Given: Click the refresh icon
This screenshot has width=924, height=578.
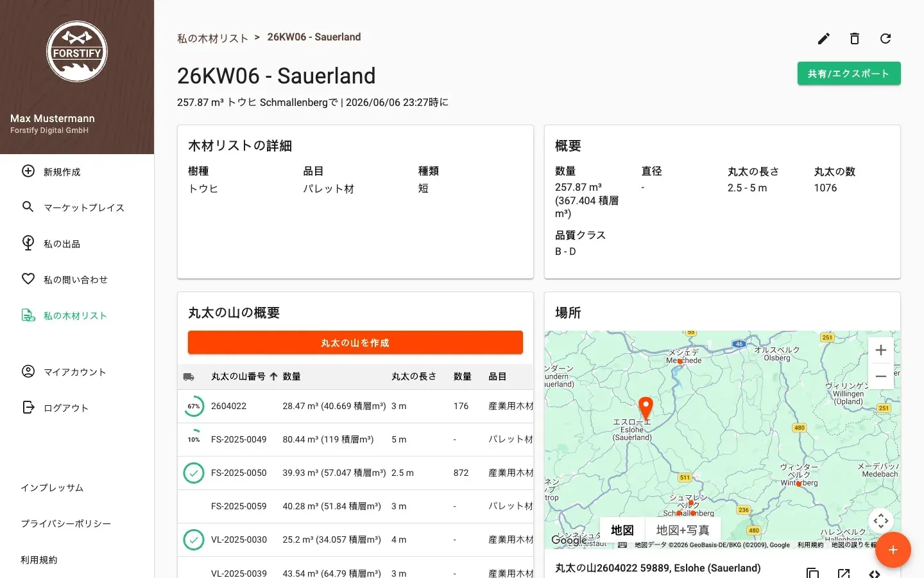Looking at the screenshot, I should tap(886, 39).
